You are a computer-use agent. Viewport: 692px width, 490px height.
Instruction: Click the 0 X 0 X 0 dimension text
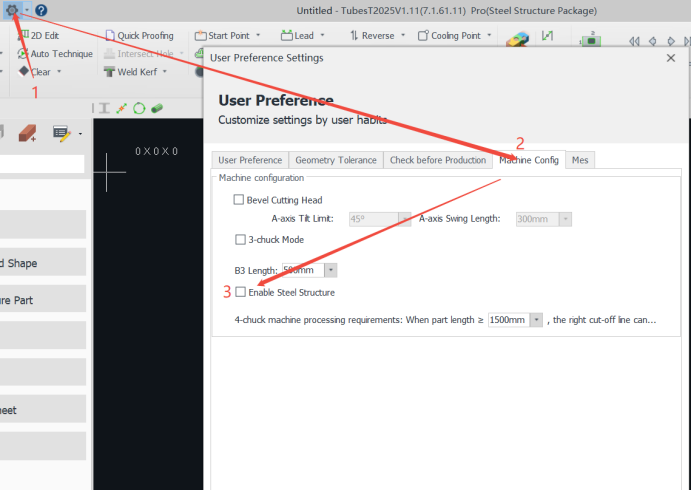point(157,151)
